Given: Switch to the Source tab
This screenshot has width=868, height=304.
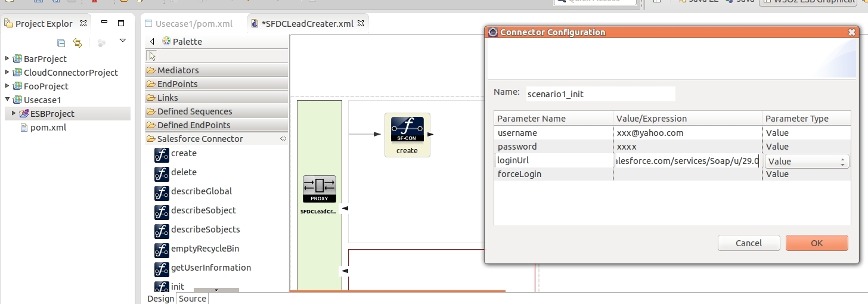Looking at the screenshot, I should [192, 299].
